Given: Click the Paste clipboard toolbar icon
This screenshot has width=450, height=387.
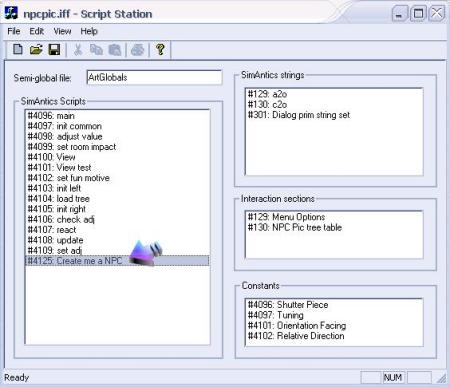Looking at the screenshot, I should (x=115, y=50).
